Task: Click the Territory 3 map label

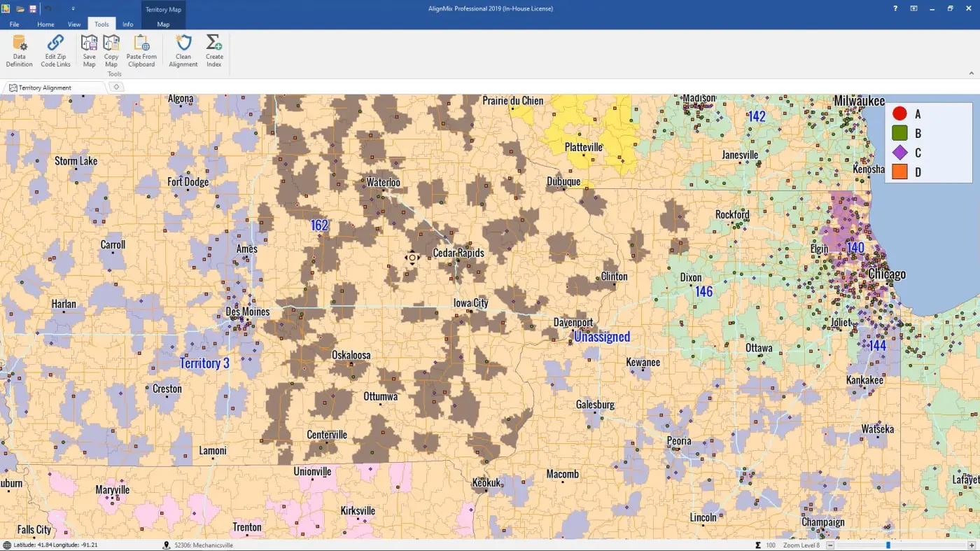Action: pyautogui.click(x=204, y=363)
